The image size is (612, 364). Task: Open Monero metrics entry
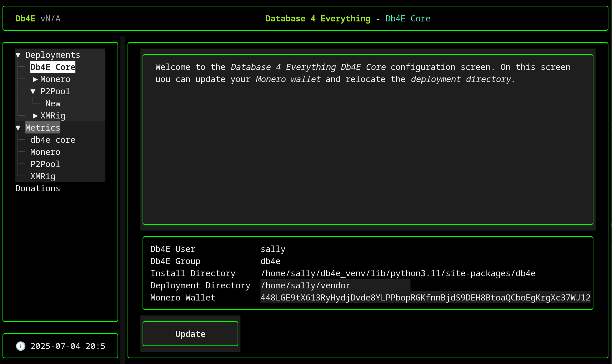(45, 152)
